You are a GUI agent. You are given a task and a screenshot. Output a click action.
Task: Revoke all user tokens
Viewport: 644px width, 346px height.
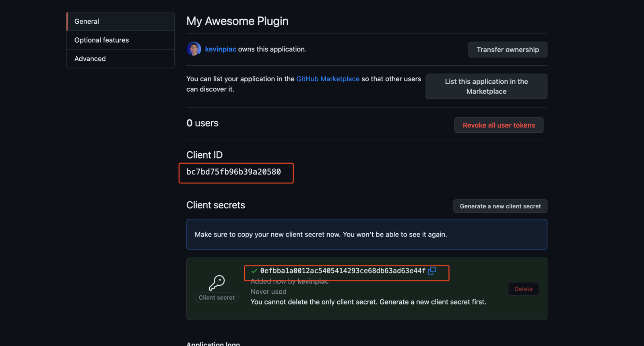coord(499,125)
